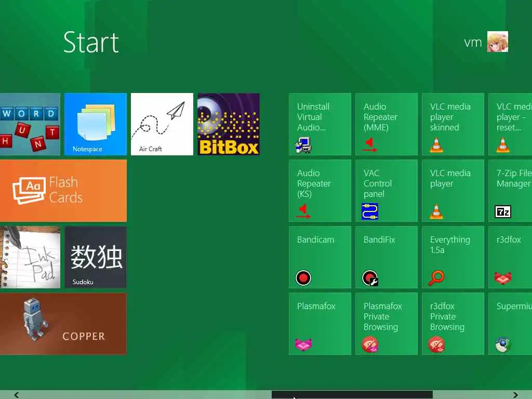
Task: Launch the BitBox tile
Action: tap(229, 124)
